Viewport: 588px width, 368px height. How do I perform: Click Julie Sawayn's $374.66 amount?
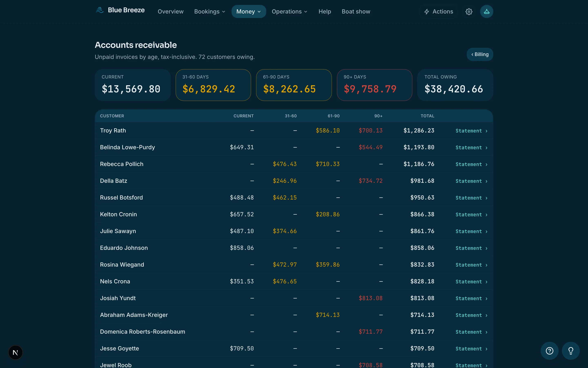(285, 231)
